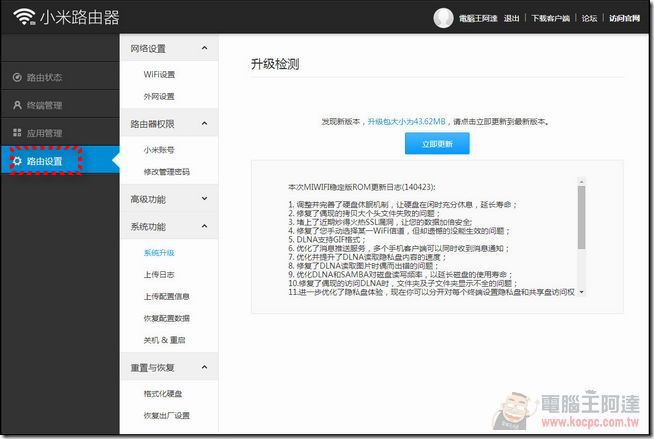The height and width of the screenshot is (439, 654).
Task: Click the 网络设置 section header text
Action: tap(148, 48)
